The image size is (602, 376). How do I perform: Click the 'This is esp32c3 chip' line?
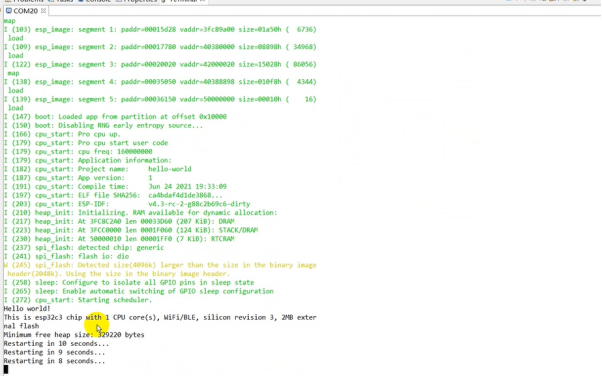click(x=160, y=321)
